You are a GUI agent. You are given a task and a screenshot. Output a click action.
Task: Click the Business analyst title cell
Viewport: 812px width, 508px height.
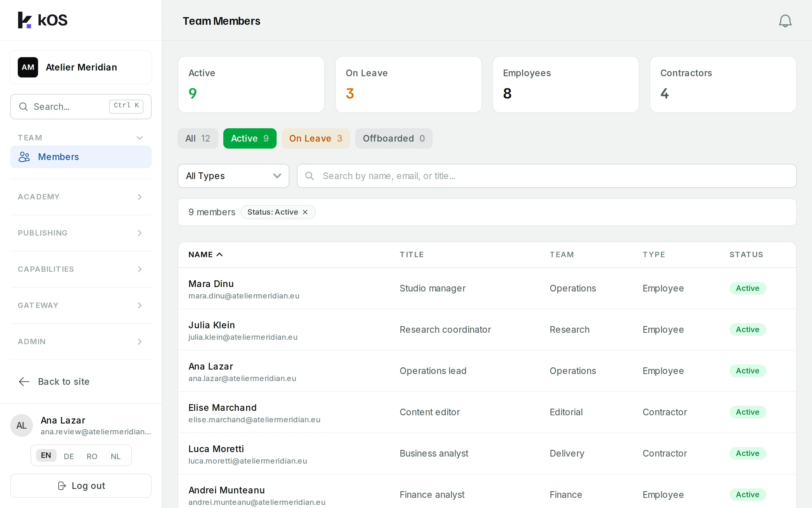pyautogui.click(x=434, y=454)
